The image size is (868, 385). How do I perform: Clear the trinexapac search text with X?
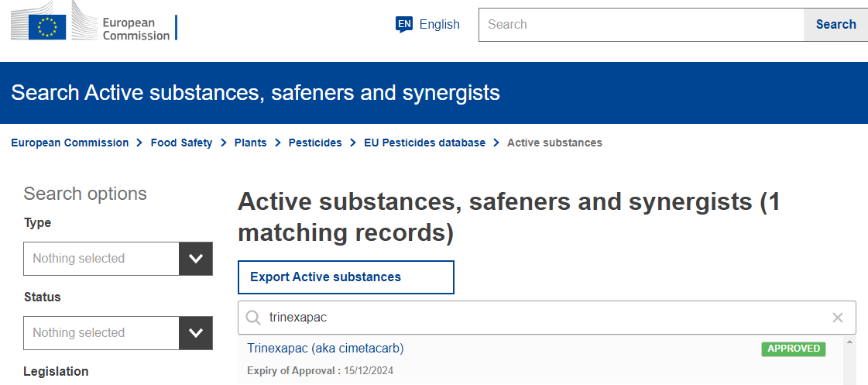coord(838,318)
